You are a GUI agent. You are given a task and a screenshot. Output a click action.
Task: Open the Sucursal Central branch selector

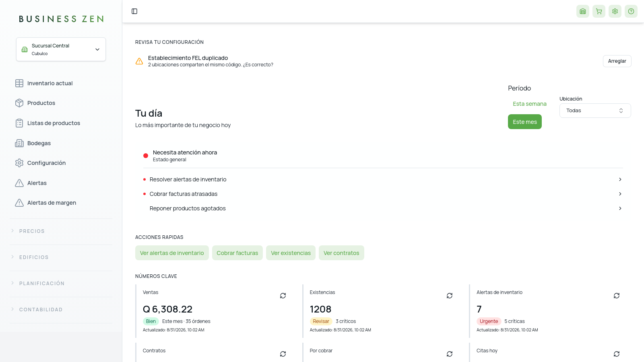coord(61,49)
